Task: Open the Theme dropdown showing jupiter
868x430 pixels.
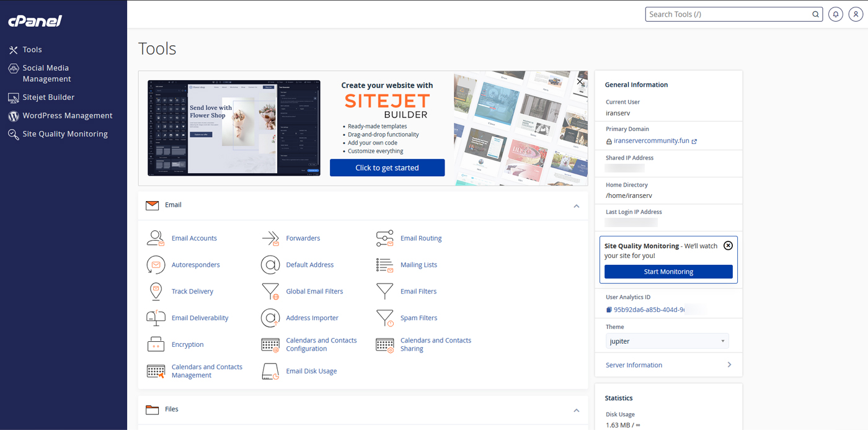Action: [666, 341]
